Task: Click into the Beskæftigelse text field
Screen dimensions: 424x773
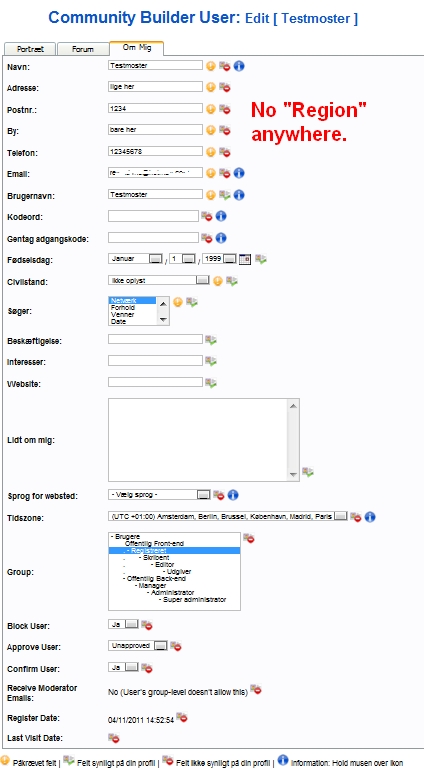Action: coord(155,339)
